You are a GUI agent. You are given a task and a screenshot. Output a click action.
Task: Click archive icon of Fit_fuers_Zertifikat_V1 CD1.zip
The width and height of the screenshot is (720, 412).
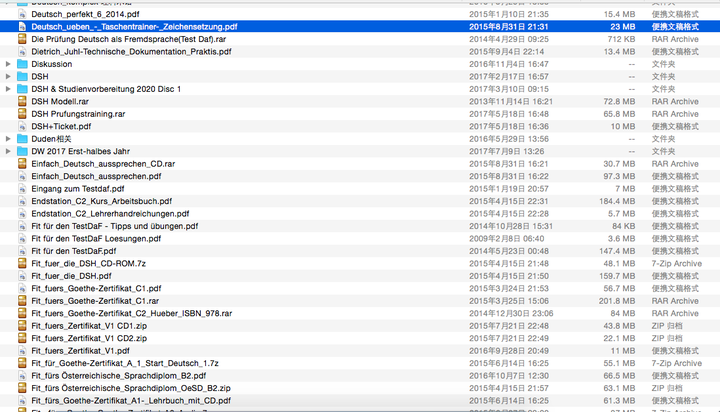pos(22,326)
